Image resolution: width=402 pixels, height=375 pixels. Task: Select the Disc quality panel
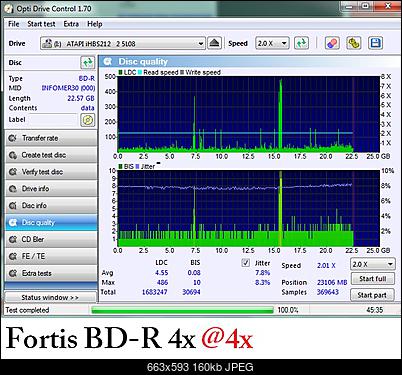point(51,223)
